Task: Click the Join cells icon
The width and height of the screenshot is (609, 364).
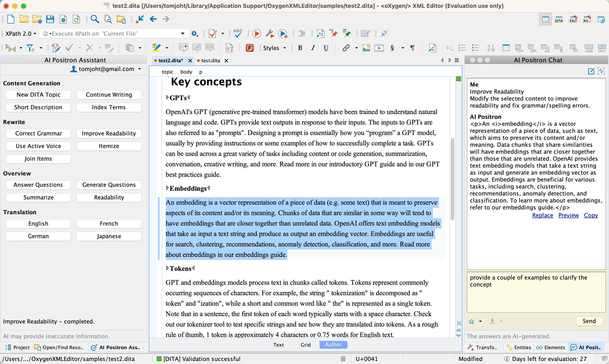Action: click(589, 48)
